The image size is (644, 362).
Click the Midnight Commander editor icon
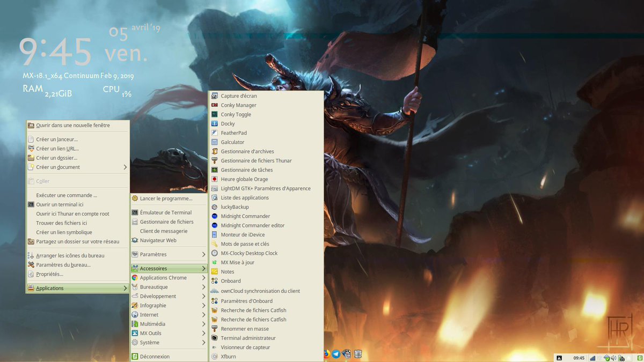click(x=215, y=225)
